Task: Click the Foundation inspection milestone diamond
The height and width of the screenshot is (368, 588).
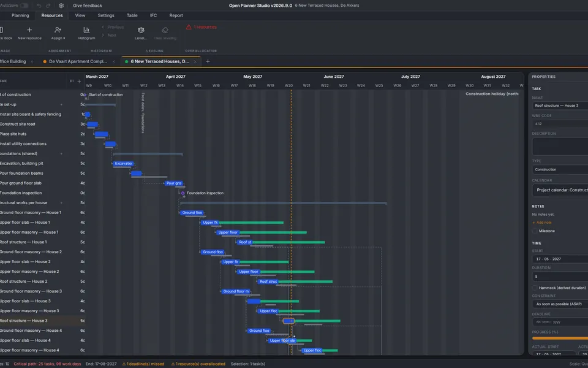Action: tap(183, 193)
